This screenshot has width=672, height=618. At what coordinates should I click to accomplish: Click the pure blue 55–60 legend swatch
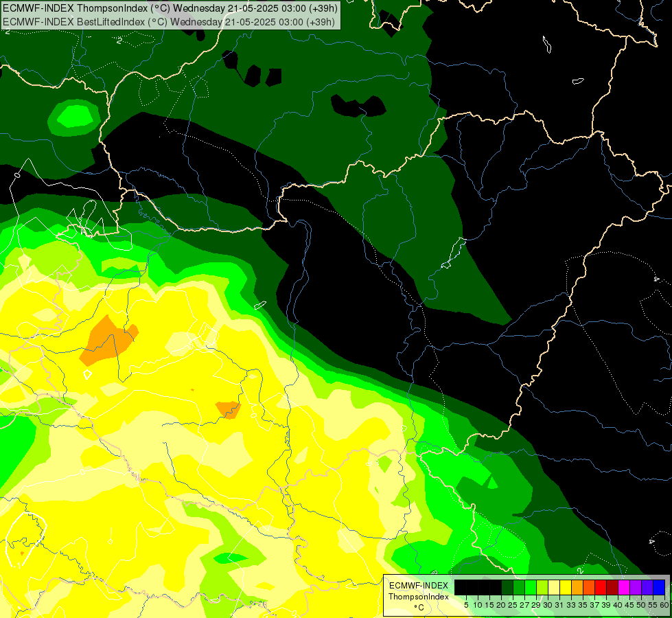659,587
